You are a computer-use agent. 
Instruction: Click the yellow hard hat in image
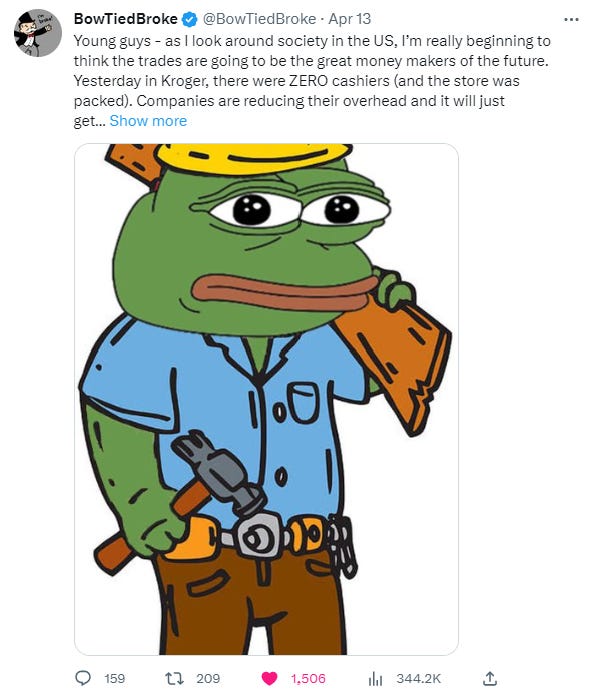(x=254, y=158)
